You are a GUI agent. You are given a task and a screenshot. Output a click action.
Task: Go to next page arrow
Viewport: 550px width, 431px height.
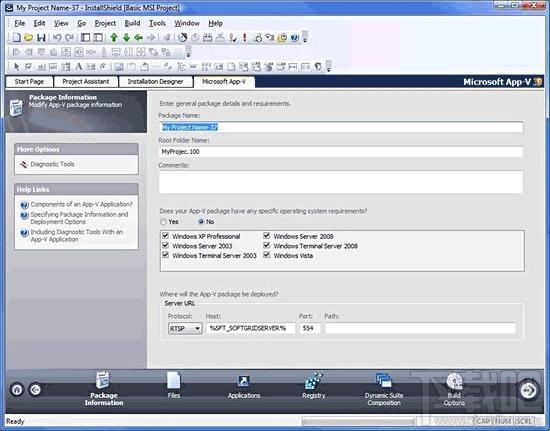[529, 390]
